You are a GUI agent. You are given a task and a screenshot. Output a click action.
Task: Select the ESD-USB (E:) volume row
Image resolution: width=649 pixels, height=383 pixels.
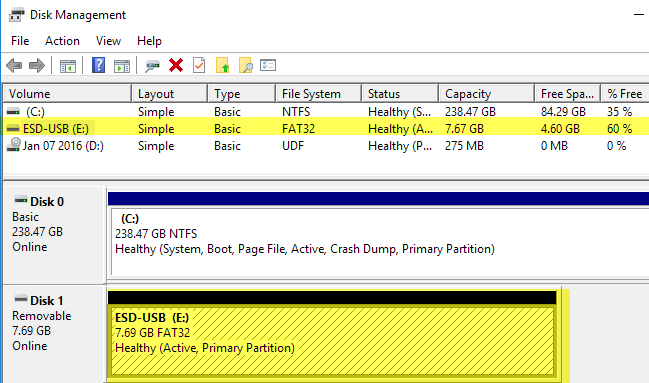pyautogui.click(x=326, y=129)
